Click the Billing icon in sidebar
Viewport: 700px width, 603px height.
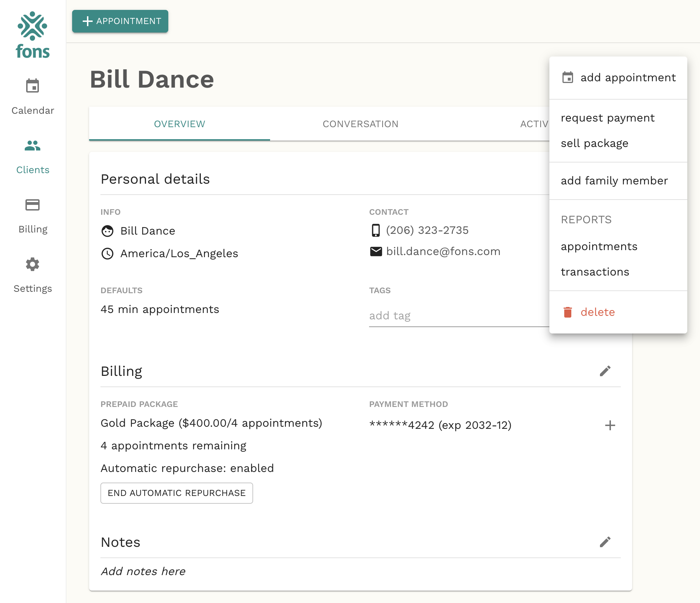point(32,205)
